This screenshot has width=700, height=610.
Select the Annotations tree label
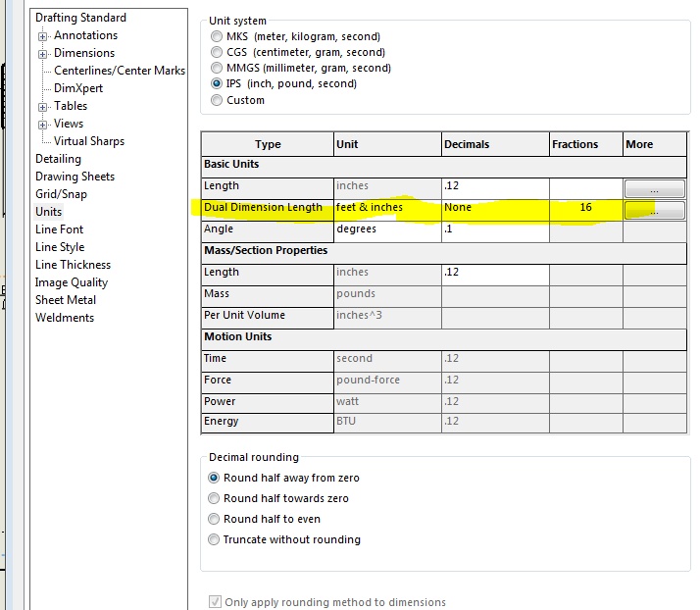[86, 35]
